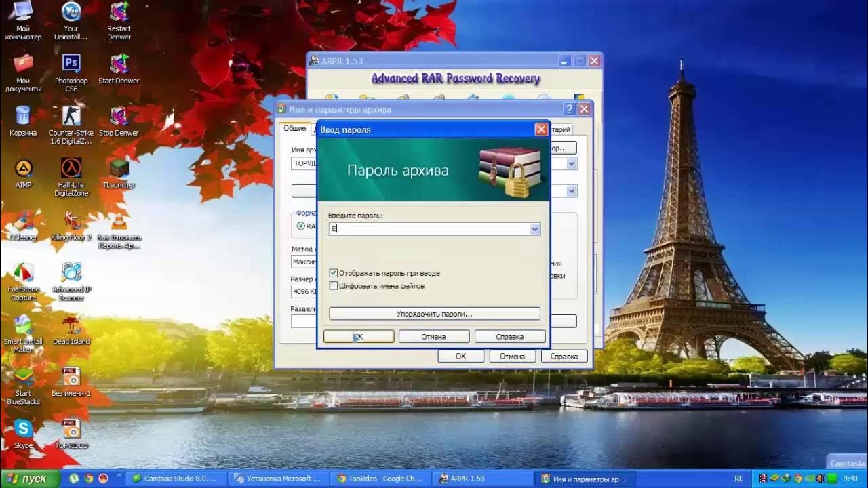Viewport: 868px width, 488px height.
Task: Select the Мои документы desktop icon
Action: 23,73
